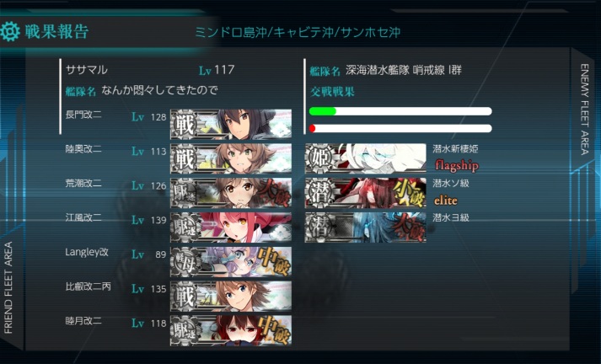The width and height of the screenshot is (601, 364).
Task: Select the ENEMY FLEET AREA side tab
Action: click(584, 110)
